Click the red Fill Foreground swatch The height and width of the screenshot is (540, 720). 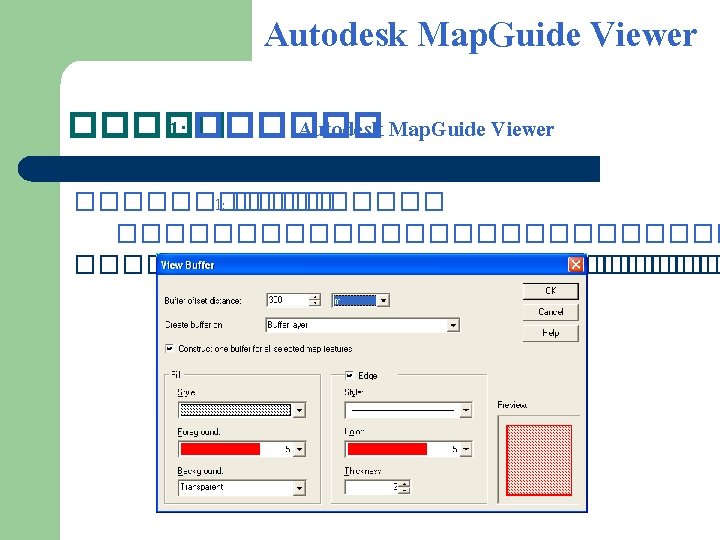[220, 449]
